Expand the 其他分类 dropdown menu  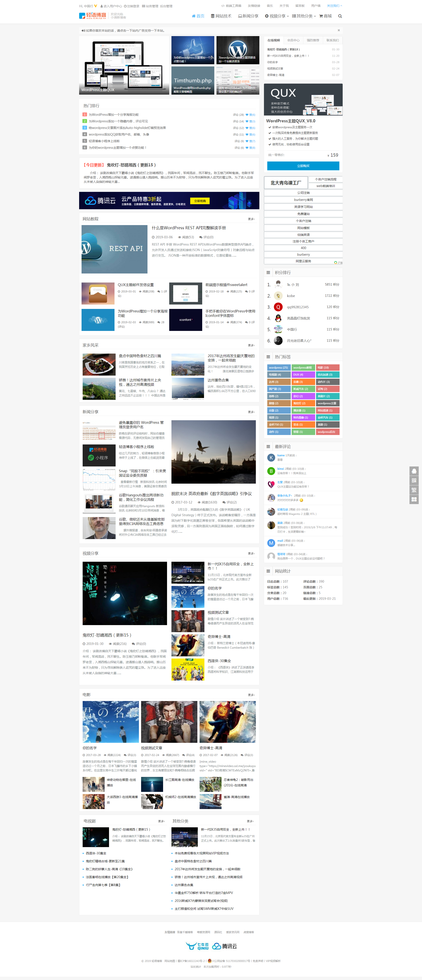point(304,16)
